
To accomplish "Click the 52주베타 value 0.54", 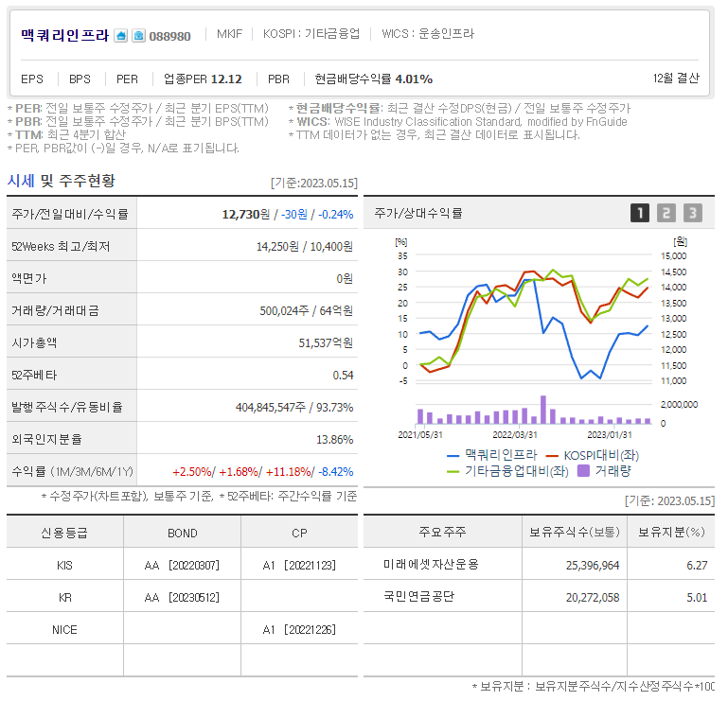I will pos(343,375).
